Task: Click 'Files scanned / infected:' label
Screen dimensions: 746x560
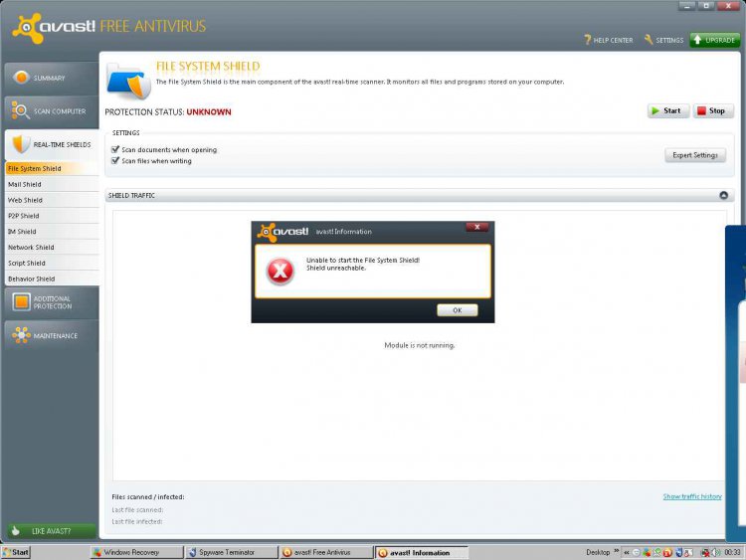Action: [x=148, y=496]
